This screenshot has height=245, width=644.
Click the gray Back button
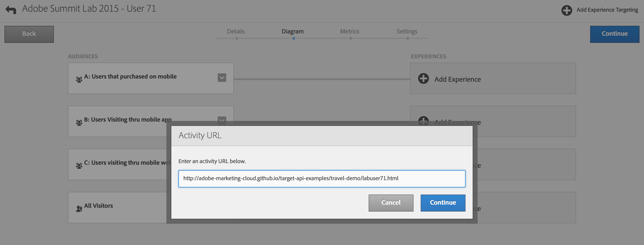coord(29,34)
